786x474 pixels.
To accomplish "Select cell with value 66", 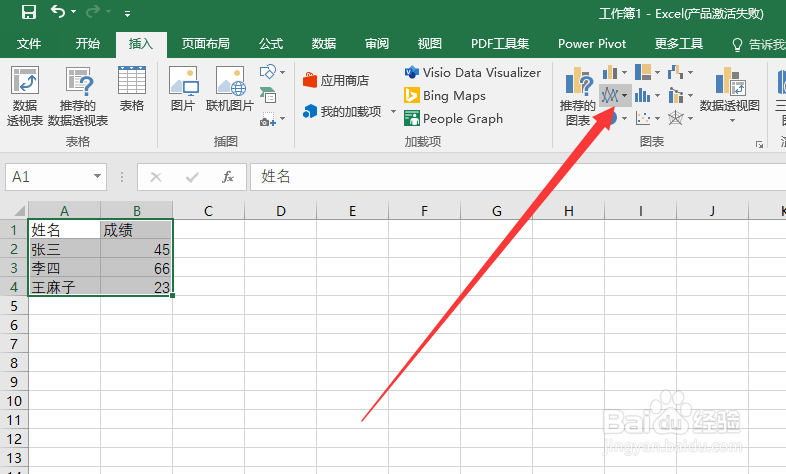I will tap(136, 268).
